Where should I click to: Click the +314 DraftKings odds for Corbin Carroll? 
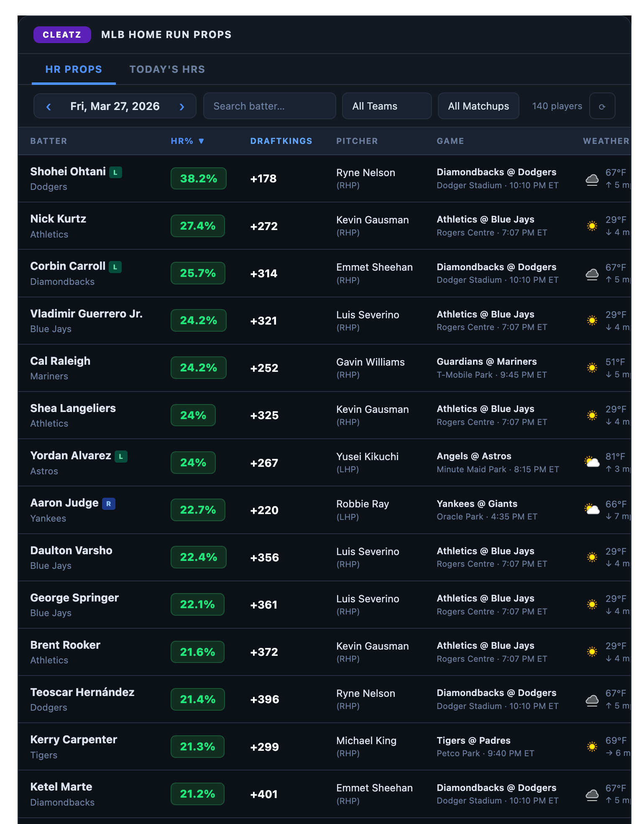(264, 274)
